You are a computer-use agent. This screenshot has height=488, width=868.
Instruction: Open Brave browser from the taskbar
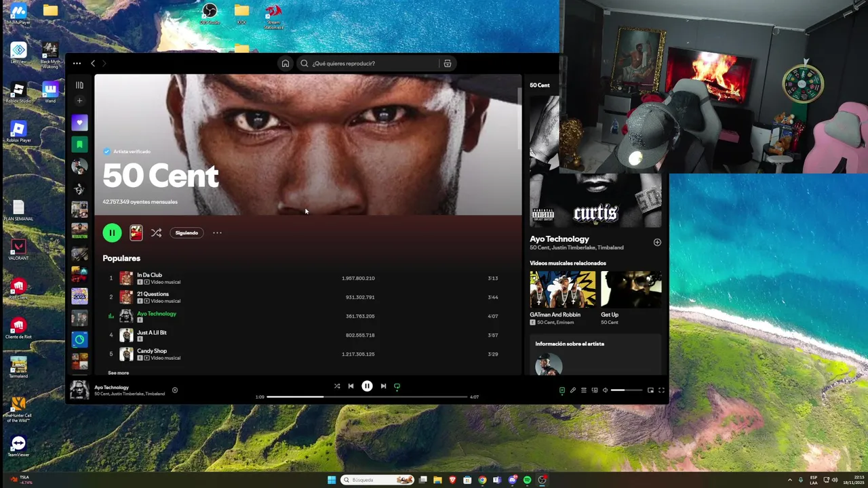tap(452, 480)
